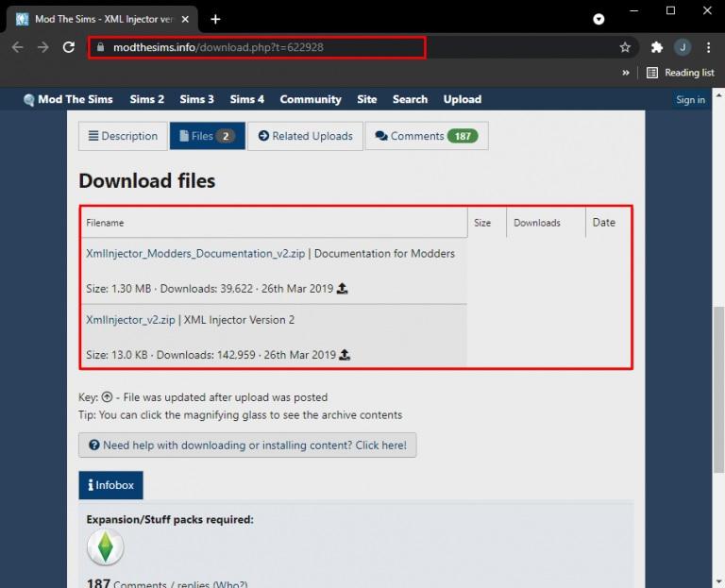Open the Chrome extensions puzzle icon
The height and width of the screenshot is (588, 725).
pos(657,47)
